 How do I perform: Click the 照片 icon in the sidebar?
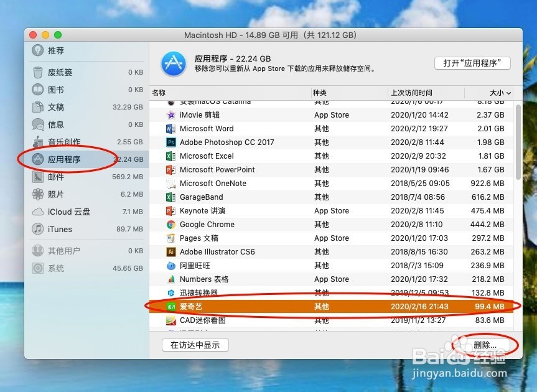(55, 194)
